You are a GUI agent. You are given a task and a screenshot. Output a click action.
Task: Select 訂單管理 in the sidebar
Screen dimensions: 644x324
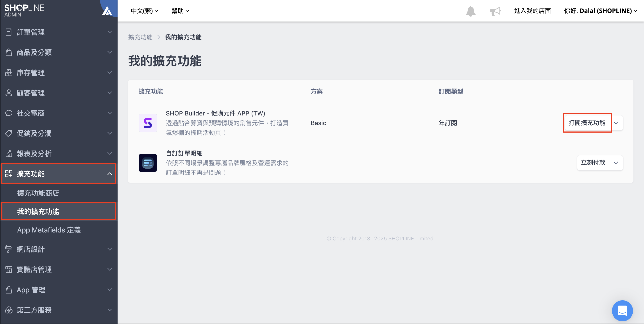(x=59, y=32)
